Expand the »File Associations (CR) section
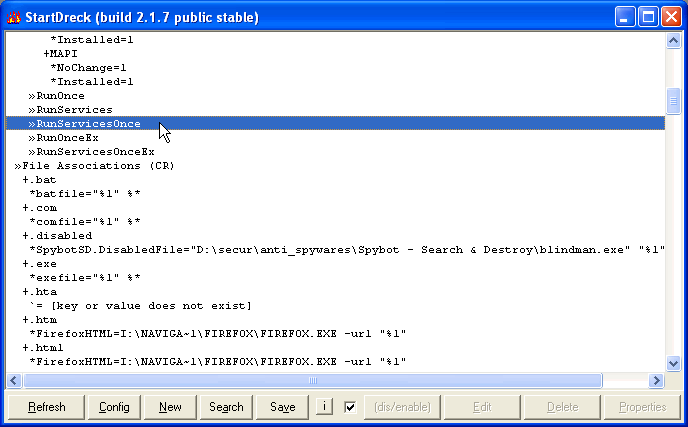The height and width of the screenshot is (427, 688). [94, 166]
